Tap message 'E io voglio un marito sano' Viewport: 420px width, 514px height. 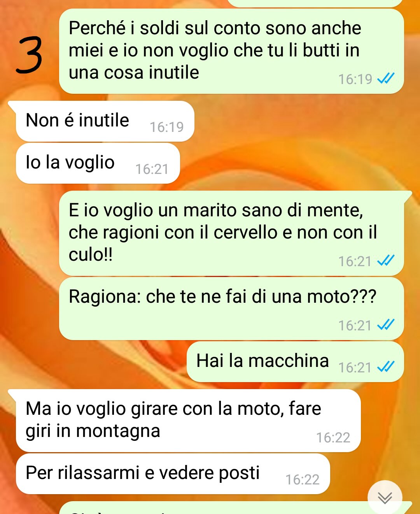click(x=231, y=233)
